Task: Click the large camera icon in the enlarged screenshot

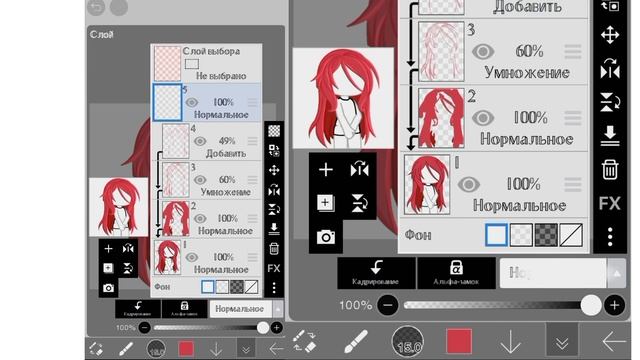Action: coord(326,237)
